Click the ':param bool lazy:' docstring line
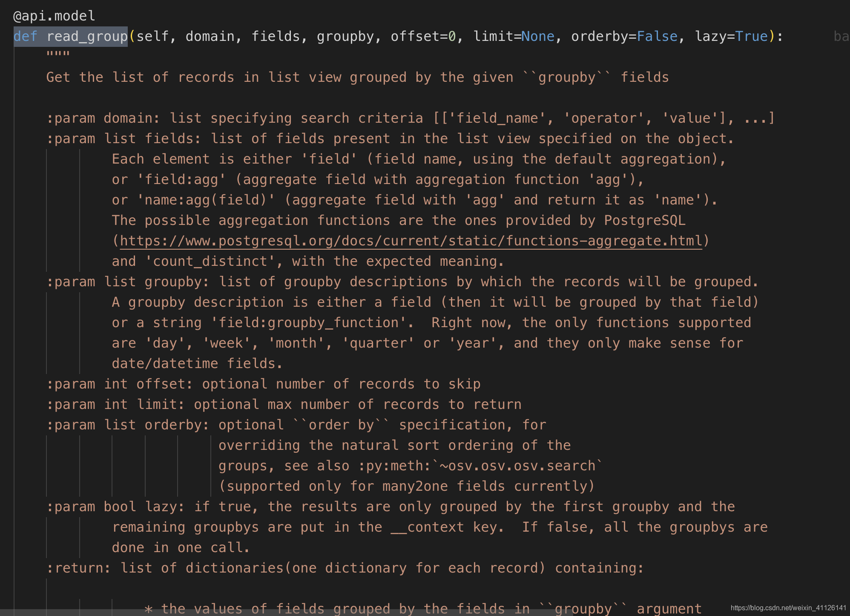The width and height of the screenshot is (850, 616). pos(391,507)
